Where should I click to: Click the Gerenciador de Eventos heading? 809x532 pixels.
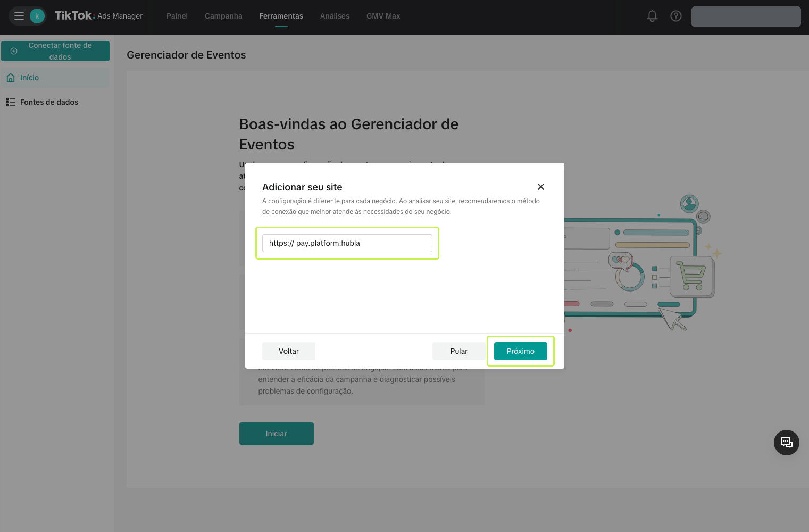(186, 55)
